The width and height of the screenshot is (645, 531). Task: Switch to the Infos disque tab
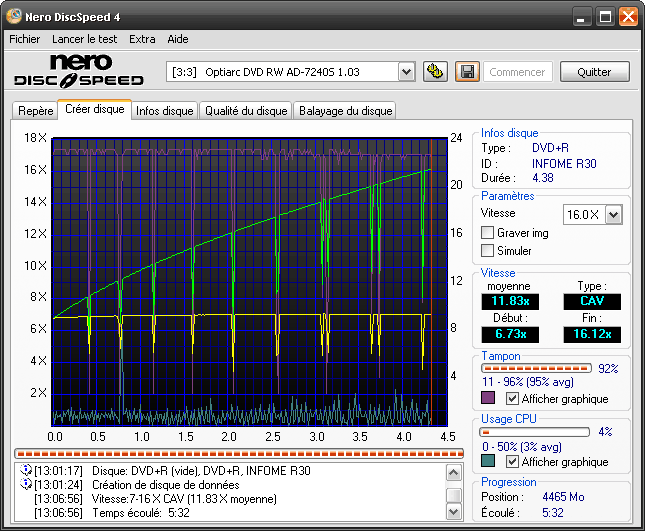pos(165,111)
